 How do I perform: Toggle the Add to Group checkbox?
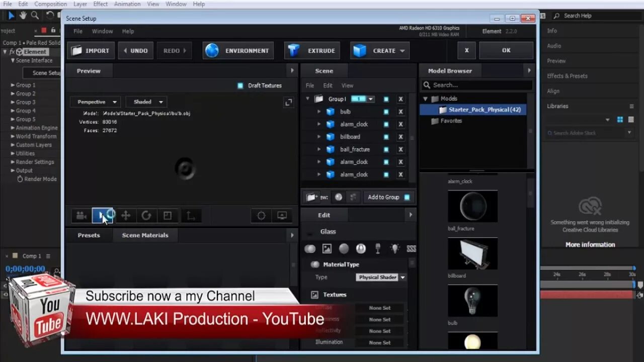click(x=407, y=197)
